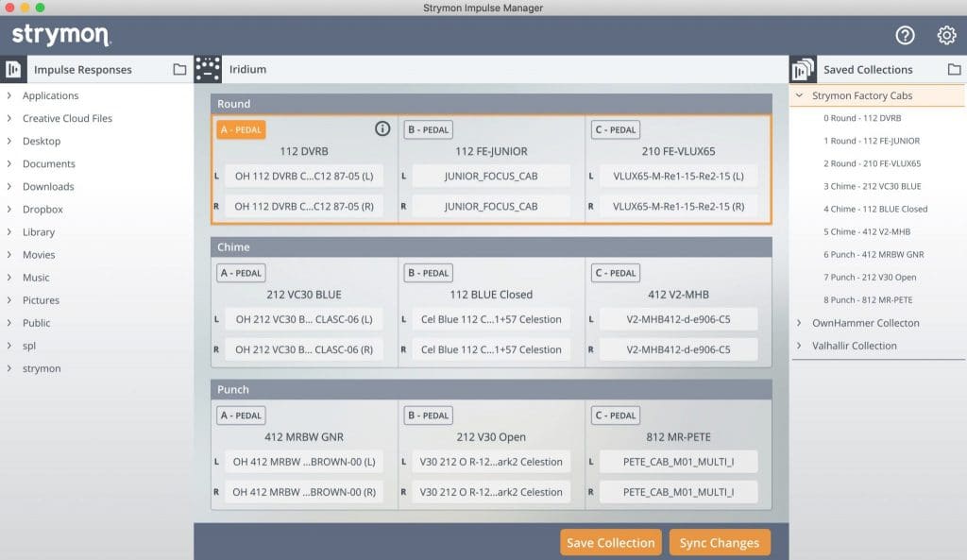Open settings gear icon in header

946,35
